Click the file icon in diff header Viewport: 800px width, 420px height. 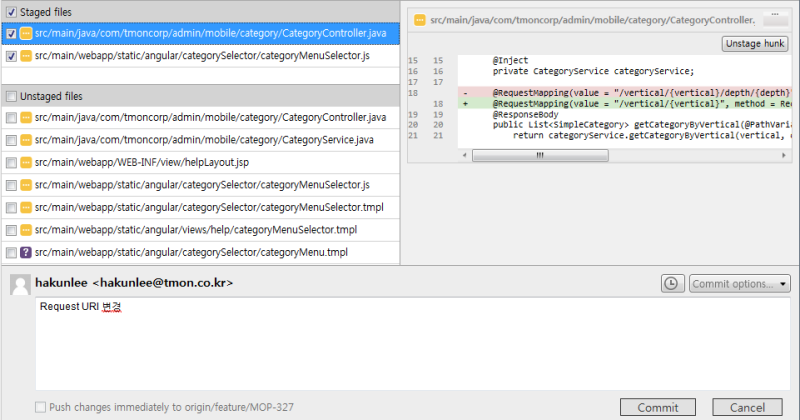click(x=419, y=20)
